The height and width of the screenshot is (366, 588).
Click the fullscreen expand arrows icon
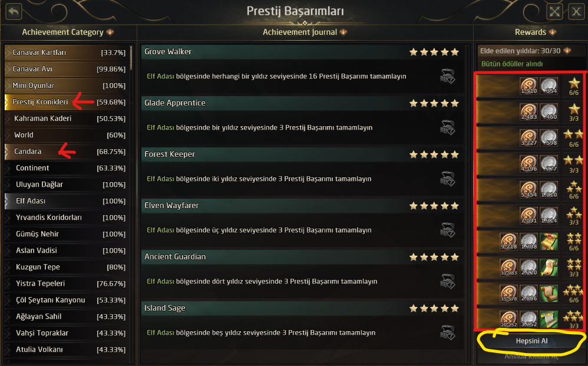pos(555,11)
